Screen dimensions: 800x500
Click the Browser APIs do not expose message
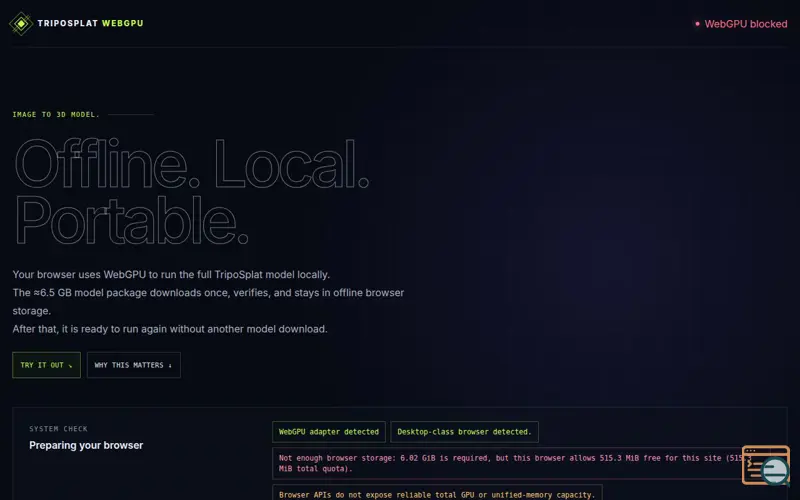coord(437,493)
